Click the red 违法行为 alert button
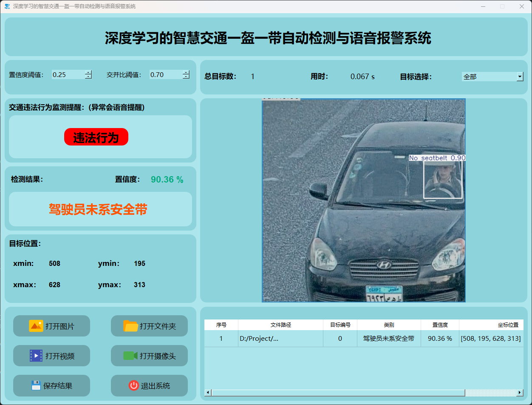The width and height of the screenshot is (532, 405). [x=96, y=137]
